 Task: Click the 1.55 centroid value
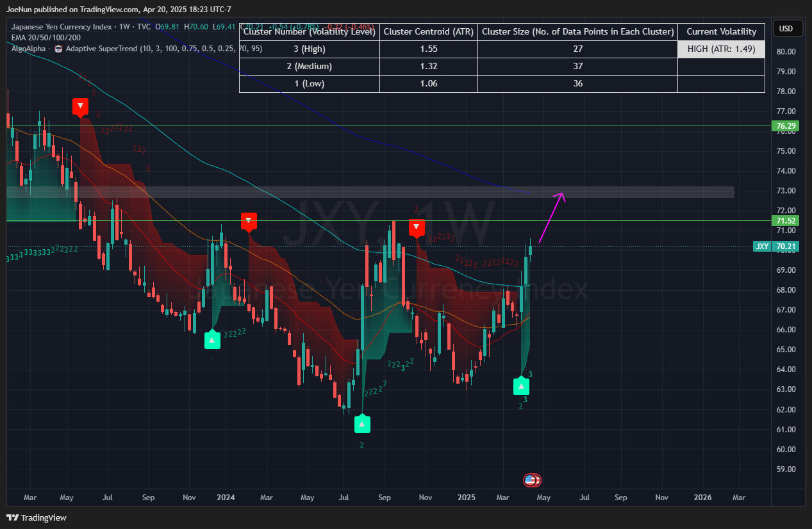(429, 49)
